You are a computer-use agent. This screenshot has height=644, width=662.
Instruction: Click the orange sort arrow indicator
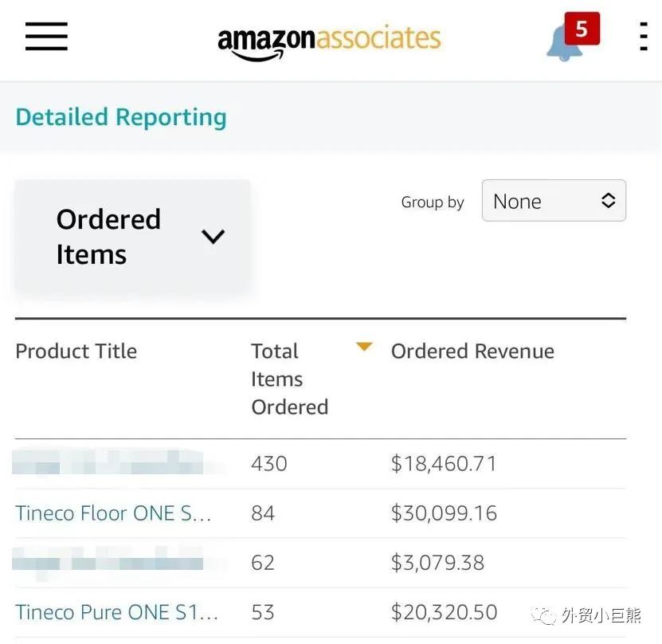tap(364, 347)
